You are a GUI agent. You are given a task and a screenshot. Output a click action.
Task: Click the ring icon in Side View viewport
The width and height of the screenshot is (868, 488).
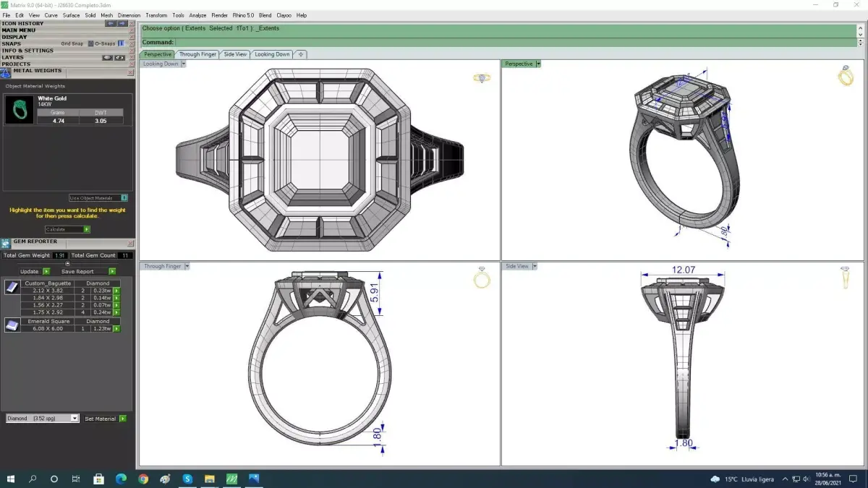click(846, 278)
